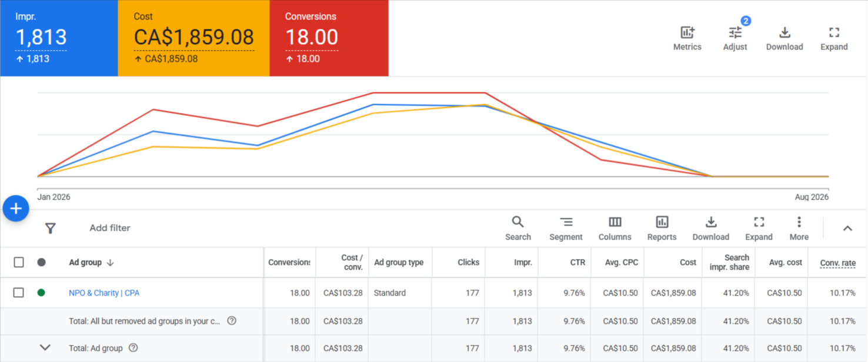Click the Jan 2026 axis label
The image size is (868, 362).
pos(54,197)
